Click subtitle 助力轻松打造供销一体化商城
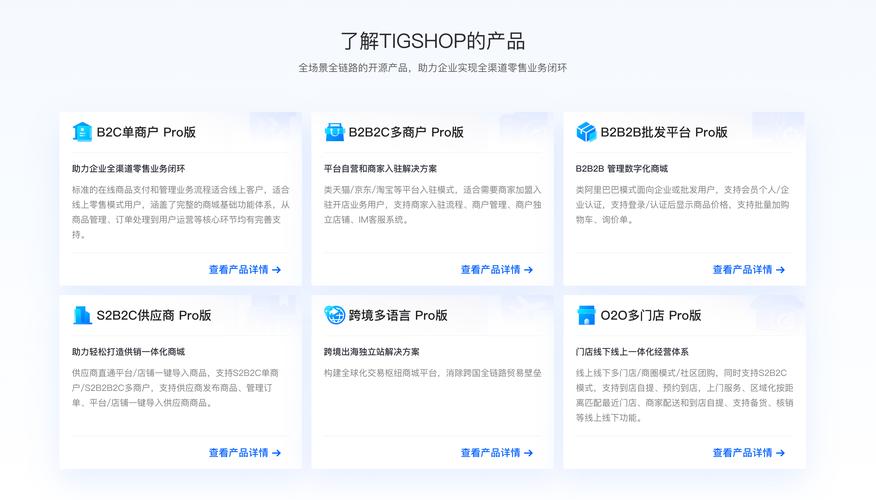The image size is (876, 500). tap(128, 352)
